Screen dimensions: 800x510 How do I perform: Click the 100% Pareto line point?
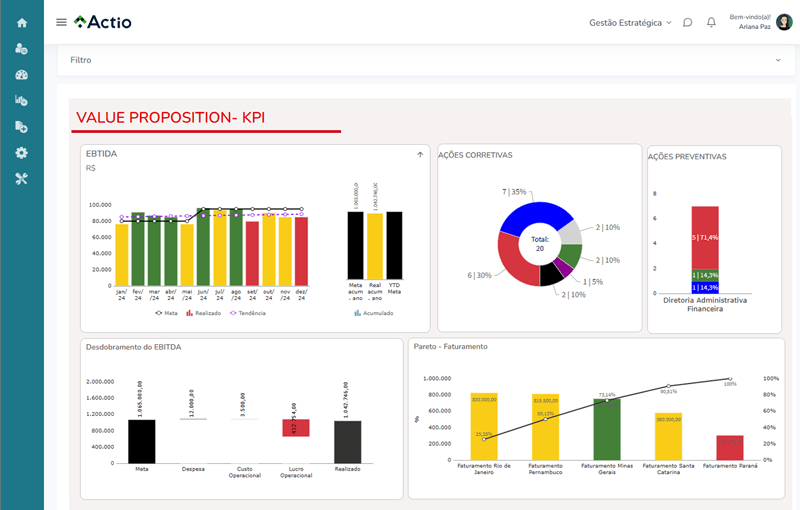(x=730, y=378)
